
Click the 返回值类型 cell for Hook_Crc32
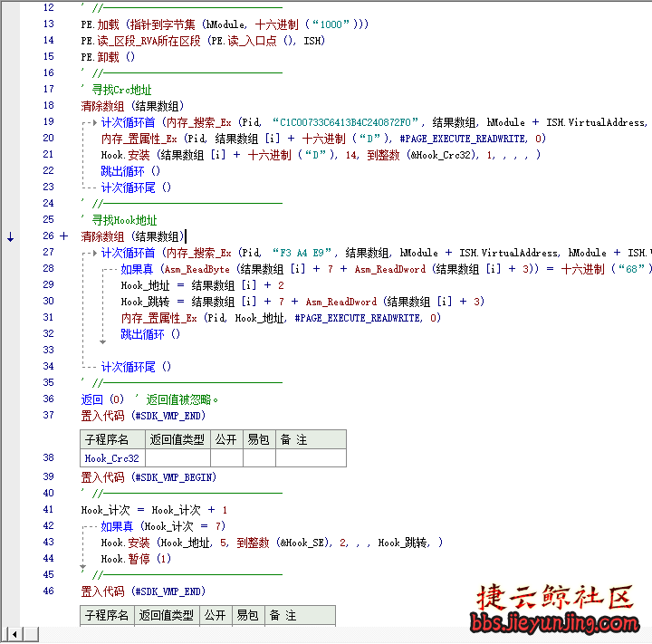pyautogui.click(x=177, y=458)
